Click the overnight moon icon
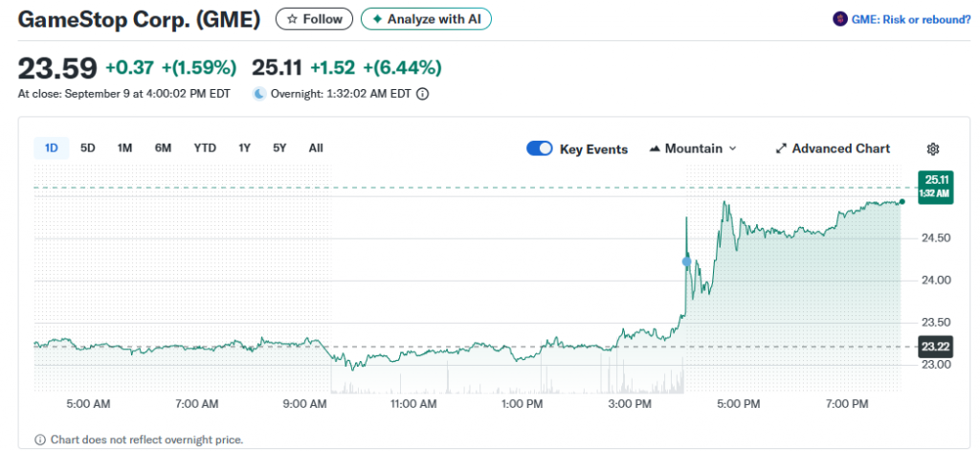The height and width of the screenshot is (452, 980). click(258, 94)
